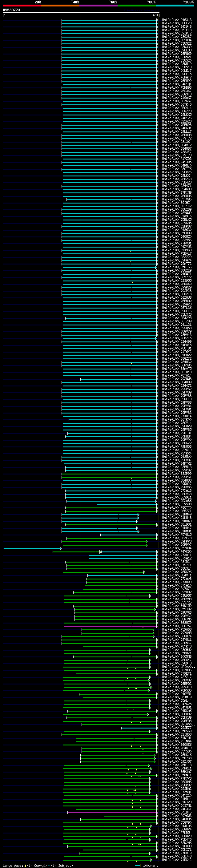Screen dimensions: 197x868
Task: Select the UniRef100_Q7XA11 label
Action: click(x=176, y=555)
